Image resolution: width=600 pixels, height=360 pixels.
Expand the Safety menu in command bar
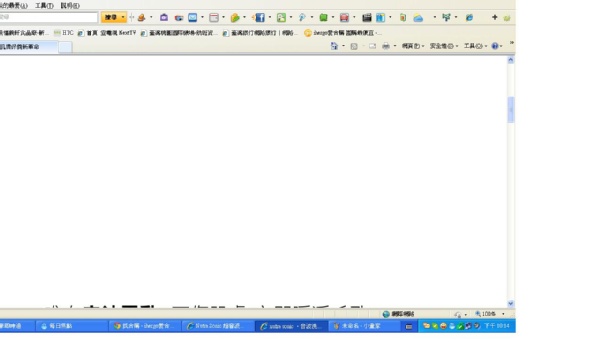443,46
